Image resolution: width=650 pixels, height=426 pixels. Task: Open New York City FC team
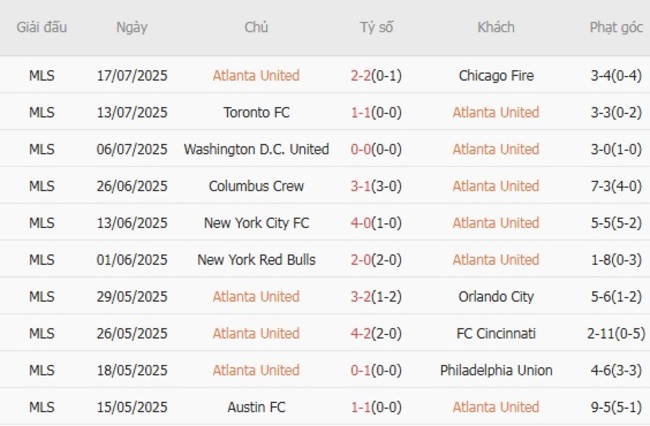pos(256,223)
